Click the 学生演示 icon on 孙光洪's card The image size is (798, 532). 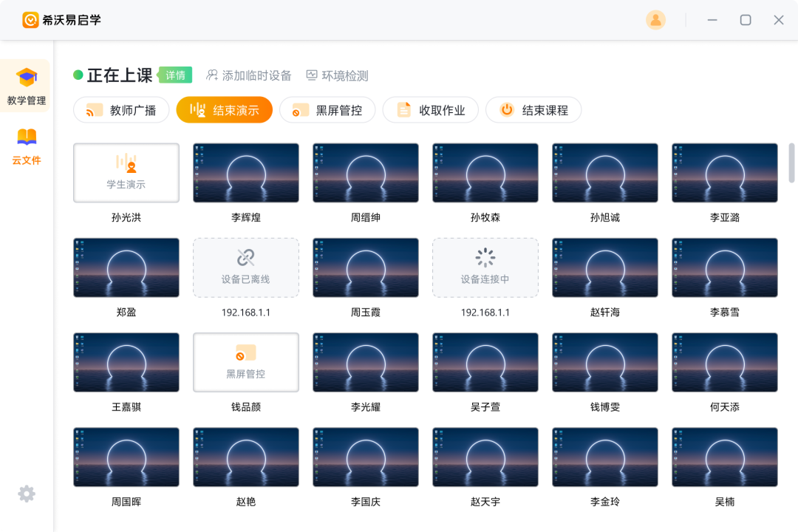[x=126, y=163]
